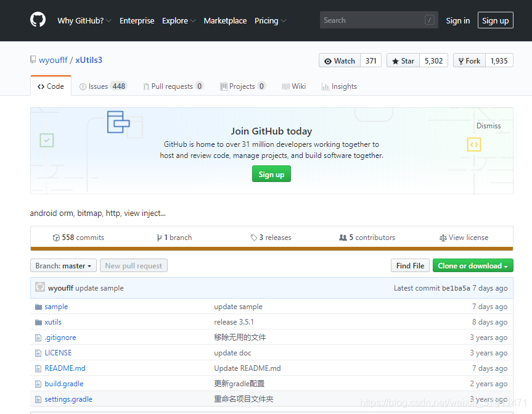Screen dimensions: 532x414
Task: Switch to the Issues tab
Action: pos(103,86)
